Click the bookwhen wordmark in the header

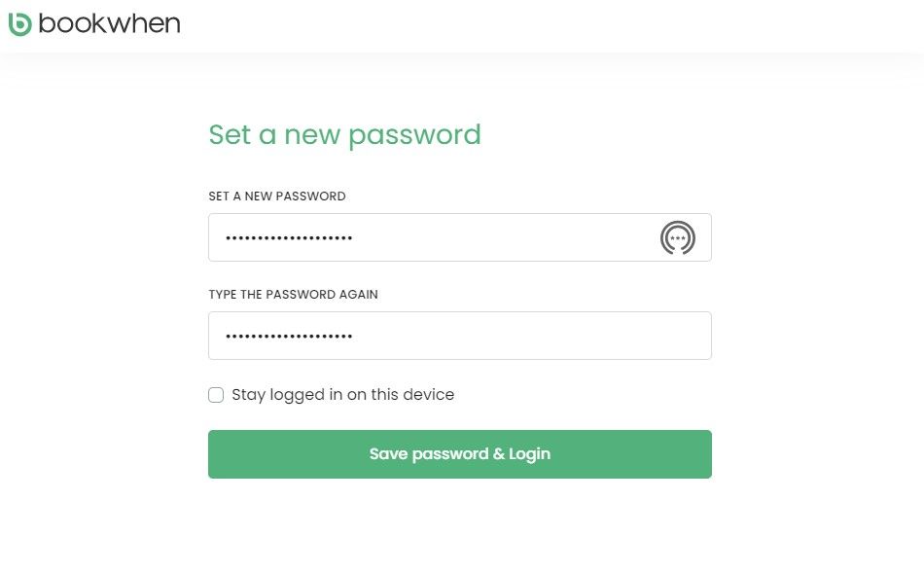point(109,23)
